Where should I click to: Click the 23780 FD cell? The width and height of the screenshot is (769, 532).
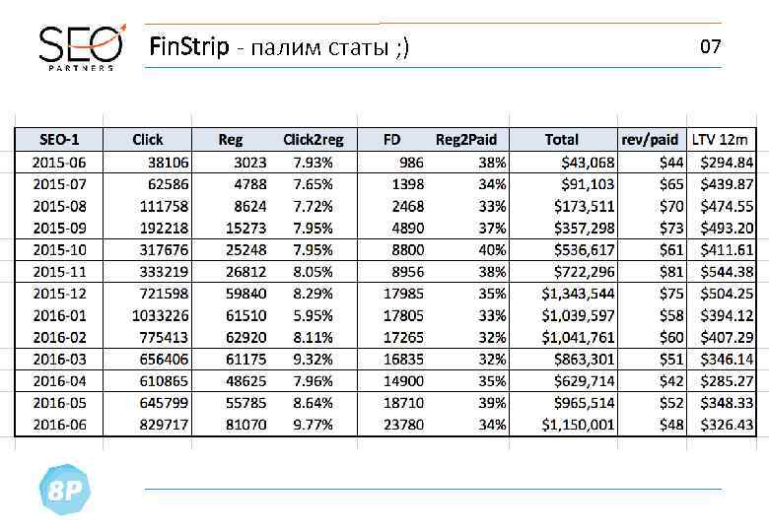pyautogui.click(x=402, y=425)
